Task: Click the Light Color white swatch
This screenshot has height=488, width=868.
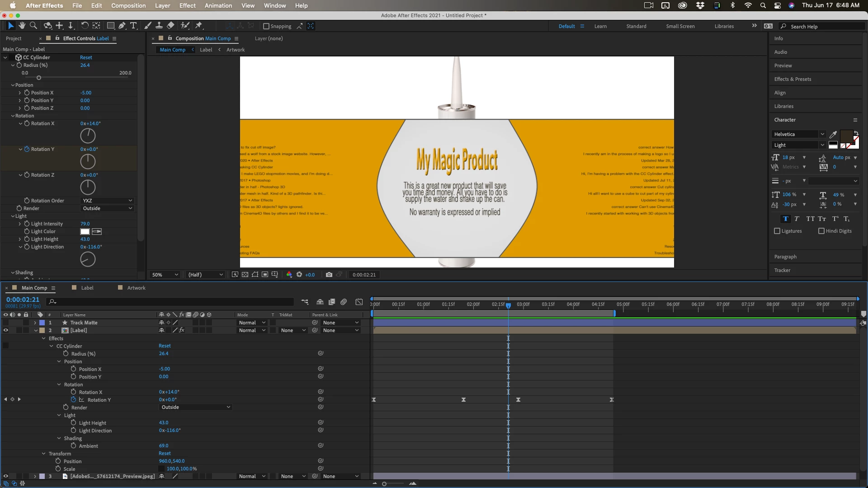Action: 85,231
